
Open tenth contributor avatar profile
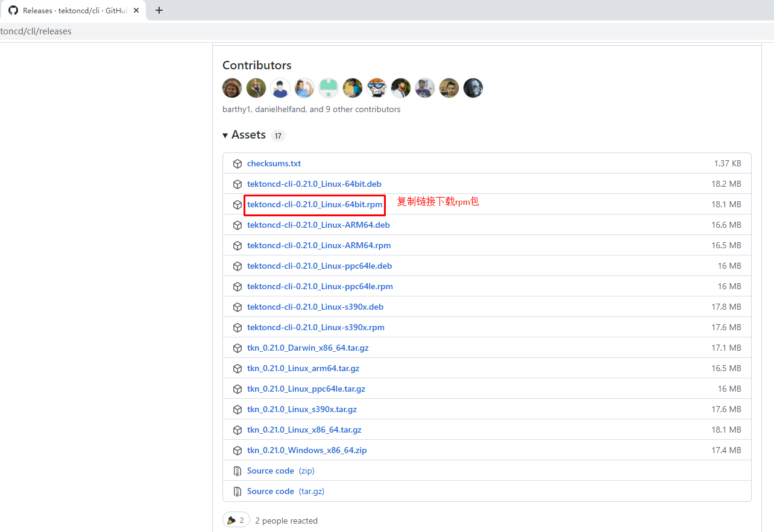[449, 88]
